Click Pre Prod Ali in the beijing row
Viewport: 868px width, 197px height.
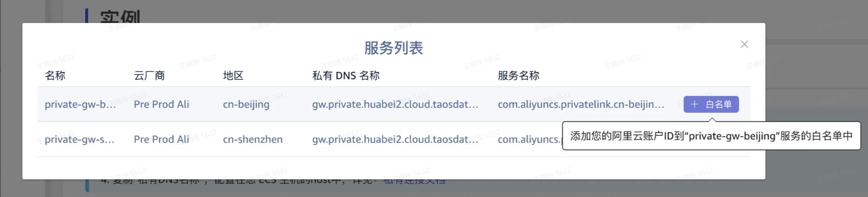pyautogui.click(x=161, y=104)
